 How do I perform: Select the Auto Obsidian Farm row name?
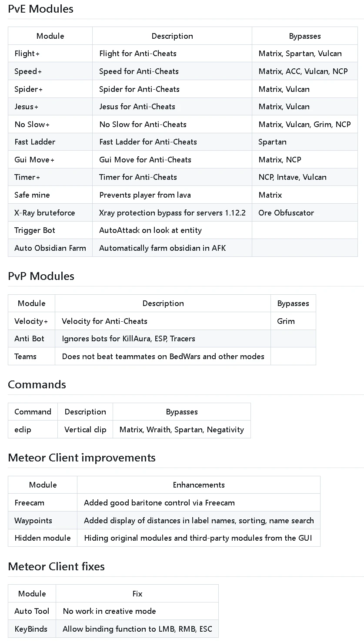click(x=50, y=248)
